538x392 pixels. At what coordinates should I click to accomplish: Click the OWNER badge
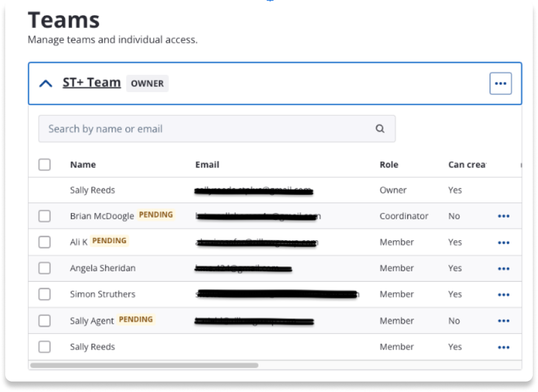(147, 83)
